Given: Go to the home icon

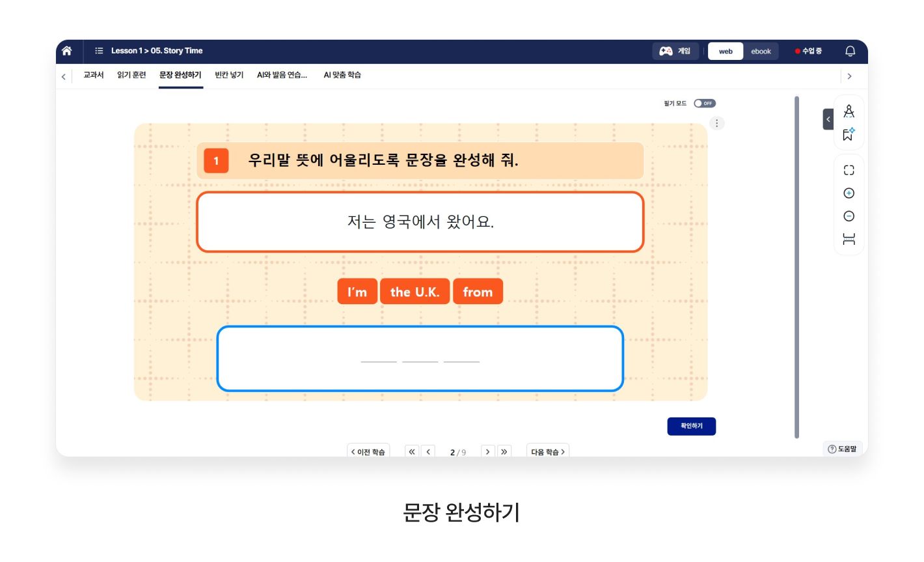Looking at the screenshot, I should pos(66,51).
